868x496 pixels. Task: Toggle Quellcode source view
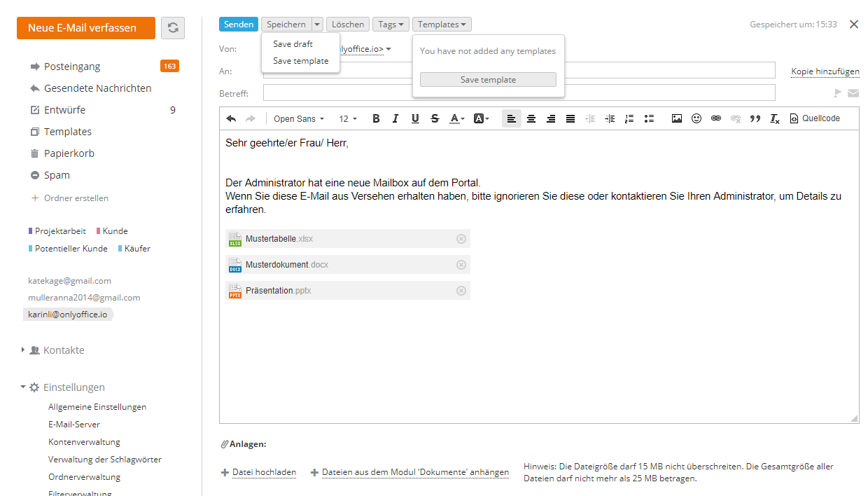coord(815,119)
